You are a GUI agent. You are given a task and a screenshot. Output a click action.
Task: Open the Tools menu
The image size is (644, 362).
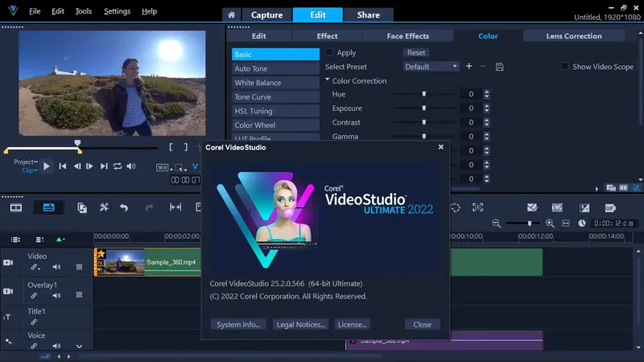pyautogui.click(x=84, y=11)
